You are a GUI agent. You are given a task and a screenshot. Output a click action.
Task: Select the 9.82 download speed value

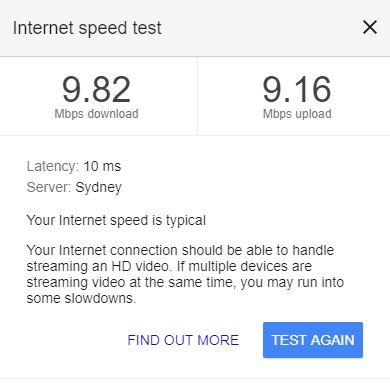tap(96, 89)
